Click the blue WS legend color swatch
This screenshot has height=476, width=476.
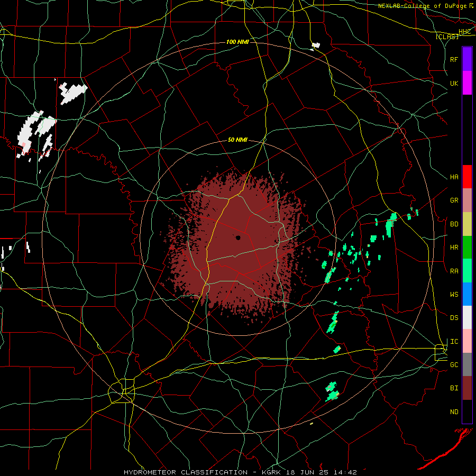(467, 294)
